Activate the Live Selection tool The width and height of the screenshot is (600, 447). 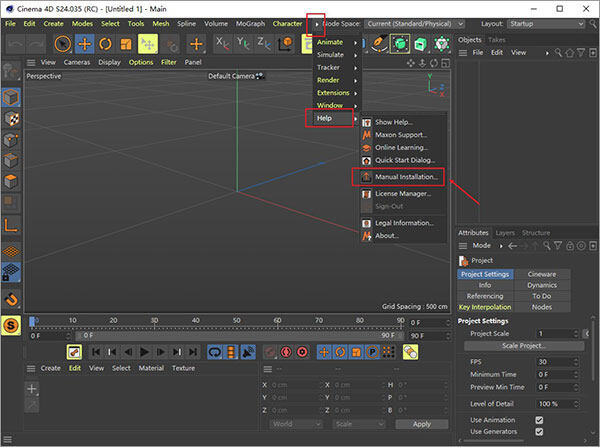point(62,44)
